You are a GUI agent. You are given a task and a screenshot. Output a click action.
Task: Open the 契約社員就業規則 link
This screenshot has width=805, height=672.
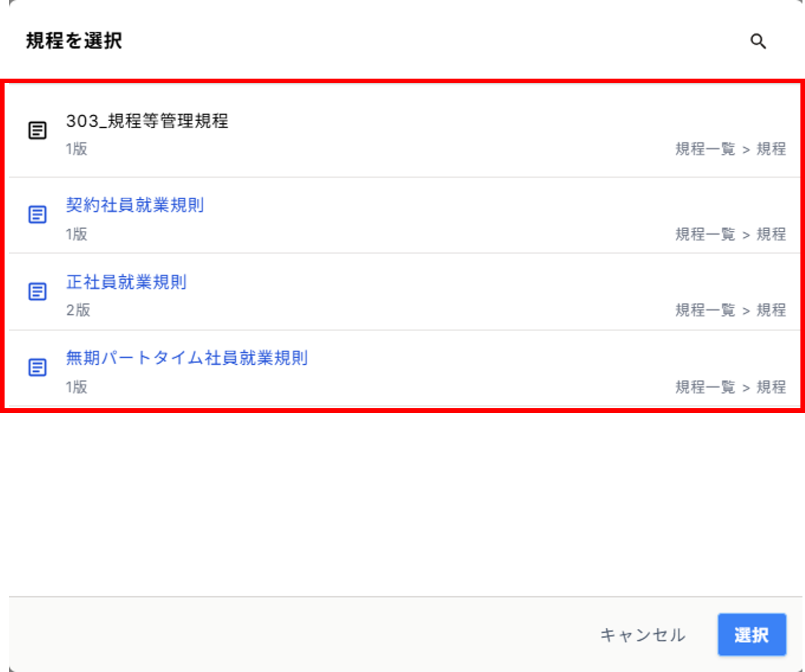click(x=135, y=205)
